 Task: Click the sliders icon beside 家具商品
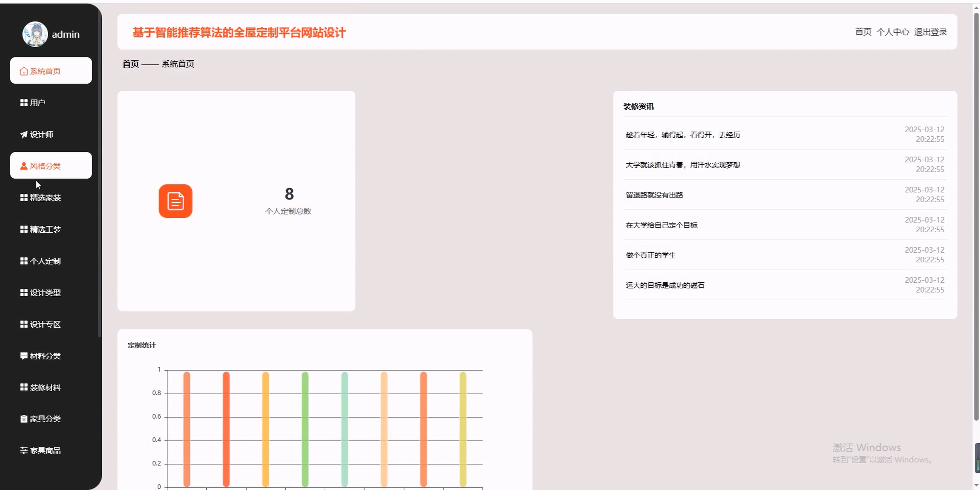[24, 450]
